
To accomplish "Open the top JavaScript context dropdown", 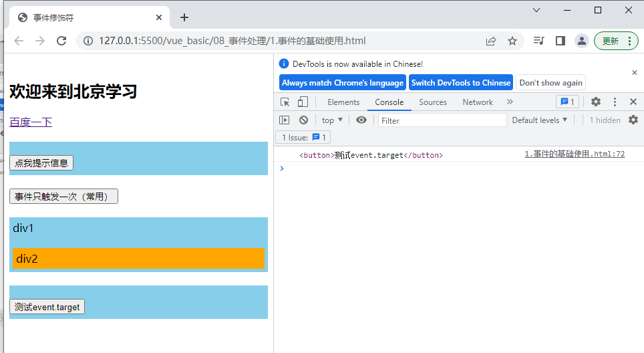I will click(x=331, y=120).
